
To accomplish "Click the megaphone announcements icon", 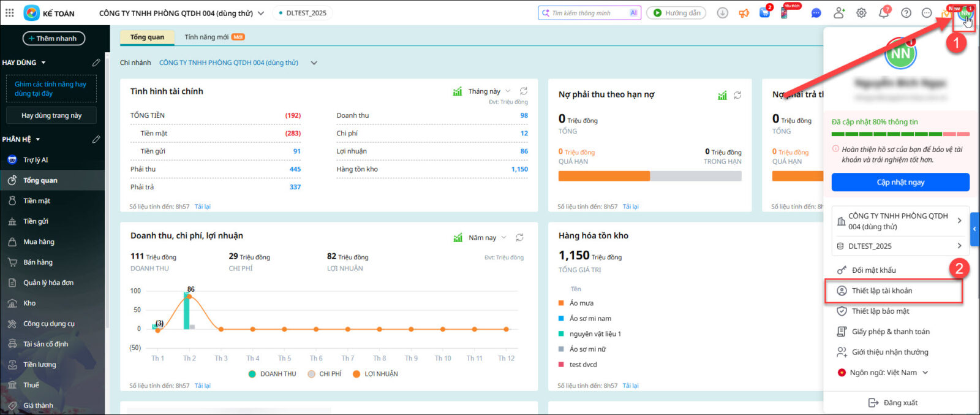I will (x=744, y=13).
